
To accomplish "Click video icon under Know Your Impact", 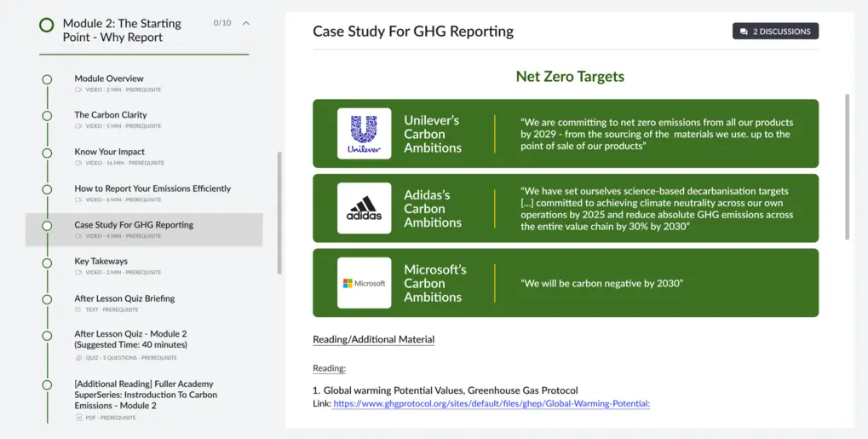I will click(x=78, y=163).
